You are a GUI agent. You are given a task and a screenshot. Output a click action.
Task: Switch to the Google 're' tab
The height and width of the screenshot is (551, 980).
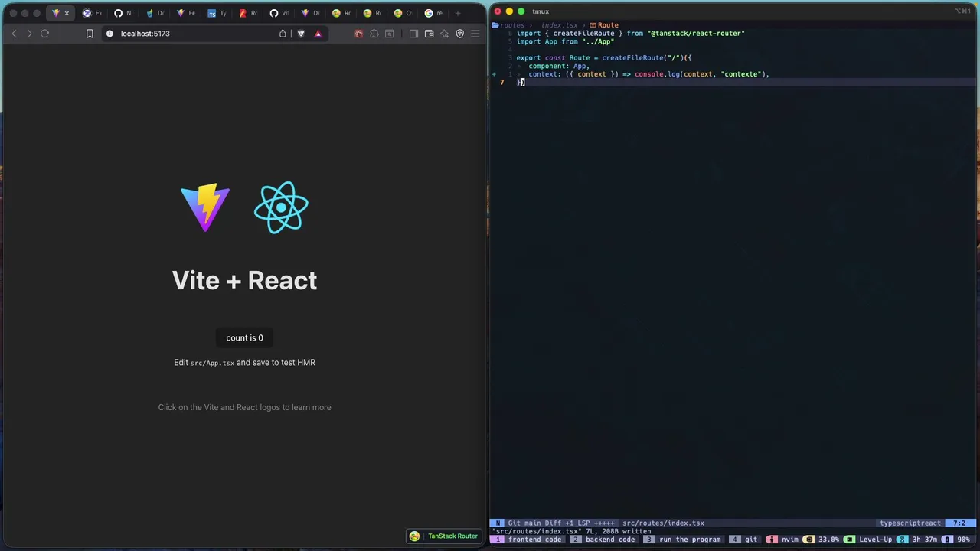point(434,13)
